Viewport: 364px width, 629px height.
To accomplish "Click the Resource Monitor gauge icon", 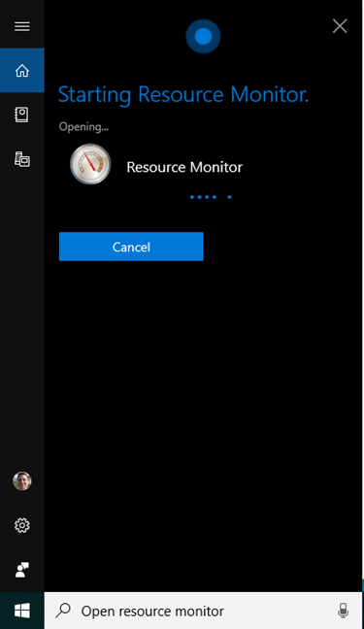I will click(90, 164).
